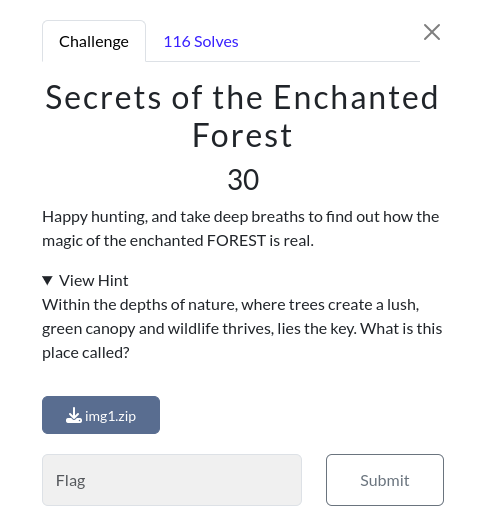Click hint line "Within the depths of nature"
488x529 pixels.
click(231, 305)
